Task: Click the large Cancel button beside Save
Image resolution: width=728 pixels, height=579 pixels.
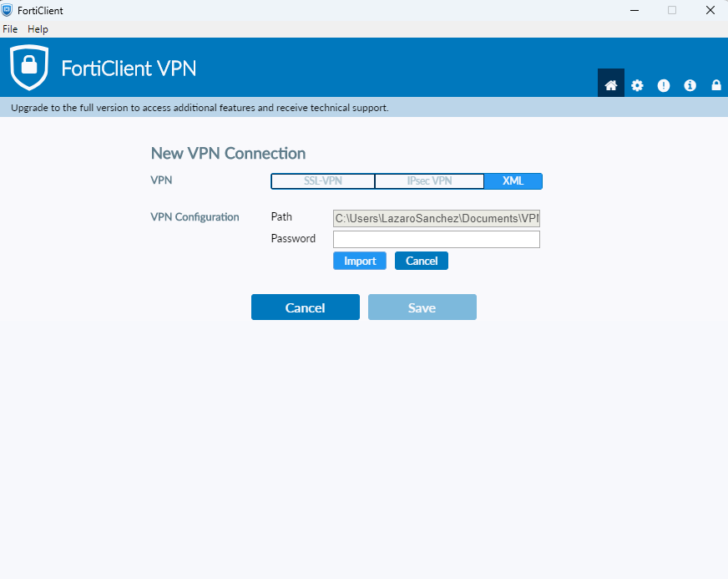Action: click(x=306, y=307)
